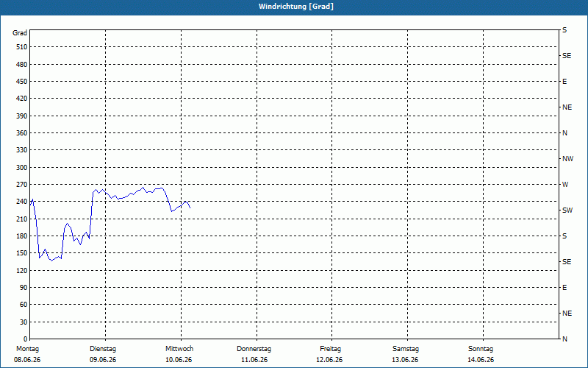The height and width of the screenshot is (368, 588).
Task: Click the date 13.06.26
Action: (405, 360)
